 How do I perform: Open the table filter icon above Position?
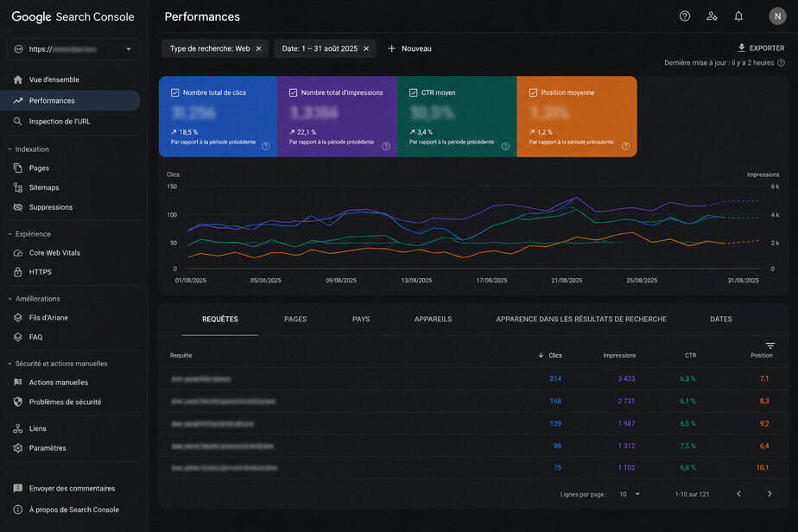click(770, 345)
